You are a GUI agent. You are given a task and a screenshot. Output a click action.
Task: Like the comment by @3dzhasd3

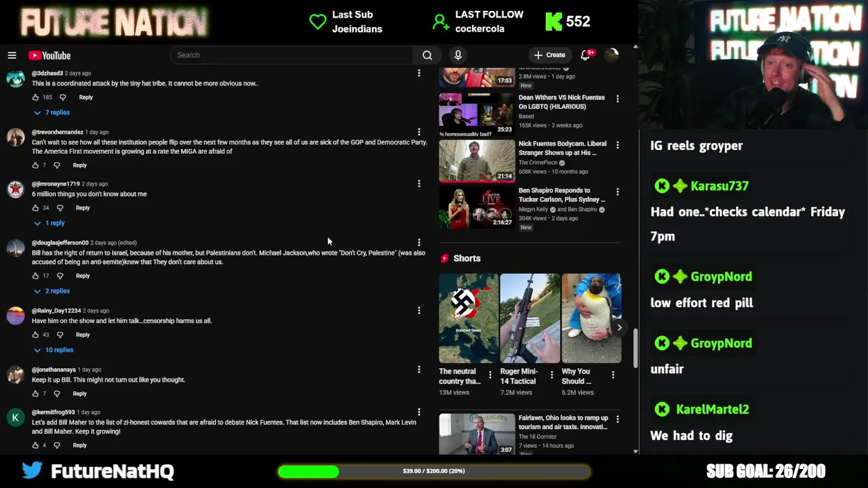[35, 97]
